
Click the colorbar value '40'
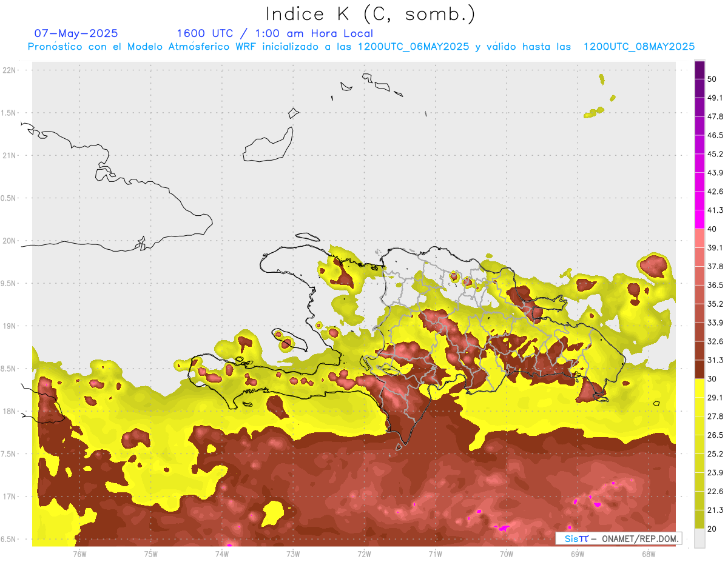712,229
